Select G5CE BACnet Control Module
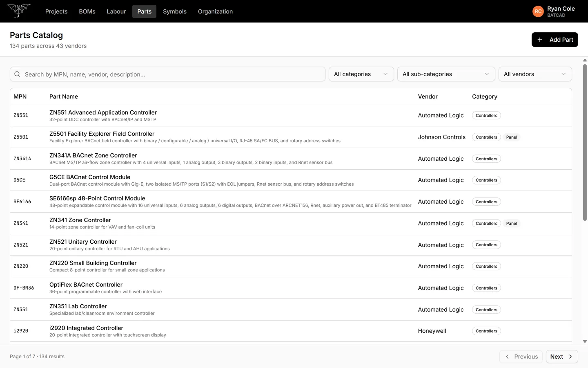The height and width of the screenshot is (368, 588). point(291,180)
